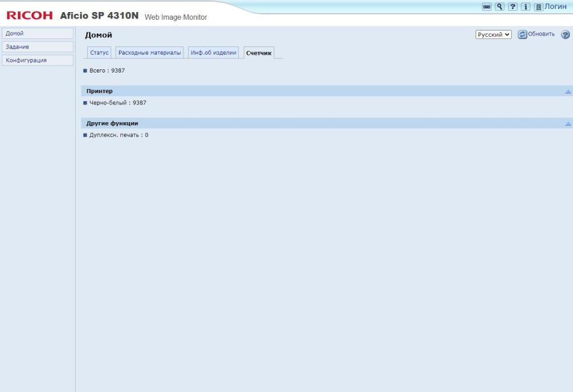573x392 pixels.
Task: Select the Счетчик tab
Action: [258, 53]
